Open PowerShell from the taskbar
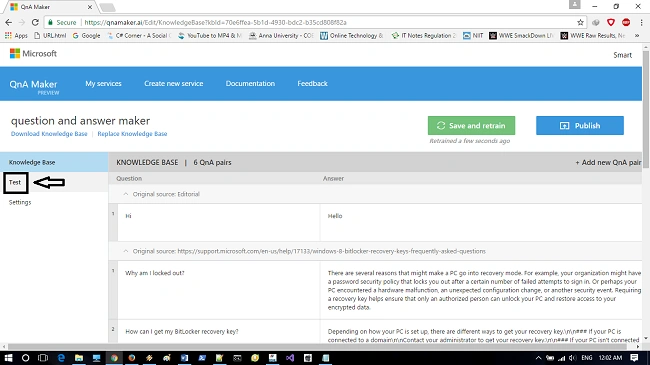This screenshot has width=650, height=365. click(x=202, y=358)
